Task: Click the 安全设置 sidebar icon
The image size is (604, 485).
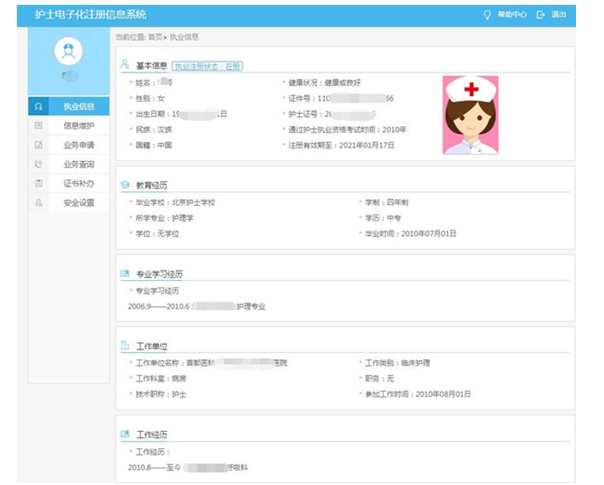Action: pyautogui.click(x=39, y=202)
